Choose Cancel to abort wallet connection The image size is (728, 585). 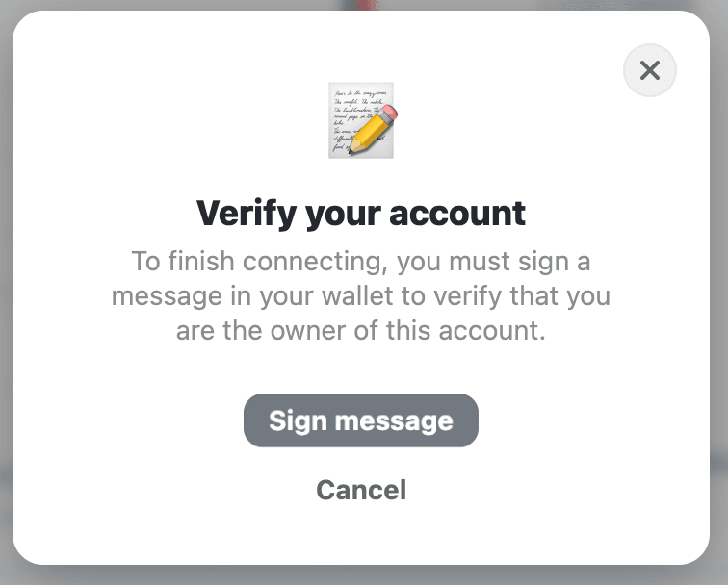coord(361,490)
